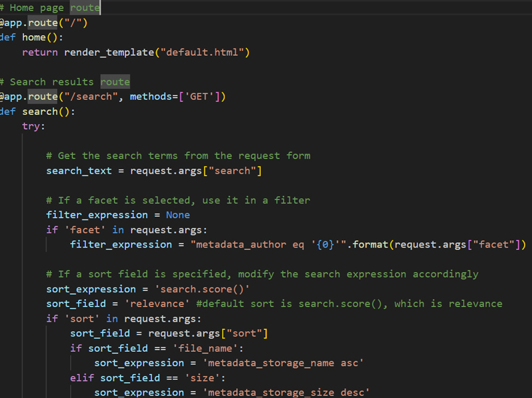This screenshot has width=532, height=398.
Task: Click the string 'search.score()' assignment value
Action: coord(202,289)
